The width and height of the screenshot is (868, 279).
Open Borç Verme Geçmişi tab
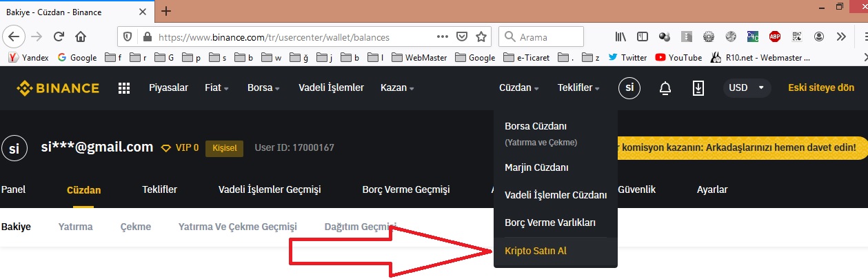pos(406,189)
